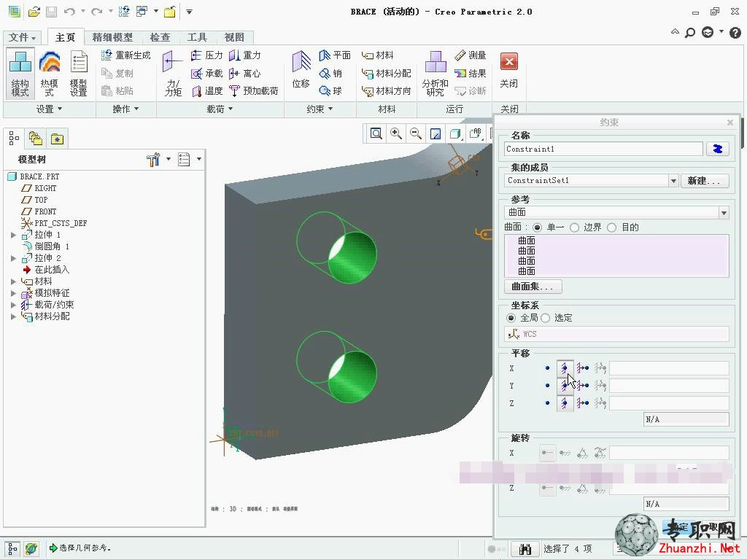Choose the 选定 coordinate system option
747x560 pixels.
(546, 318)
